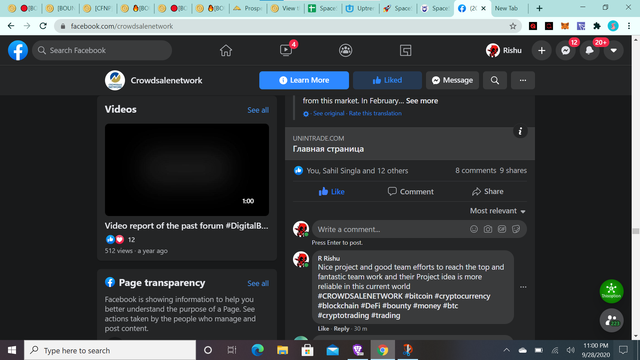
Task: Open the Chrome extensions puzzle icon
Action: tap(597, 26)
